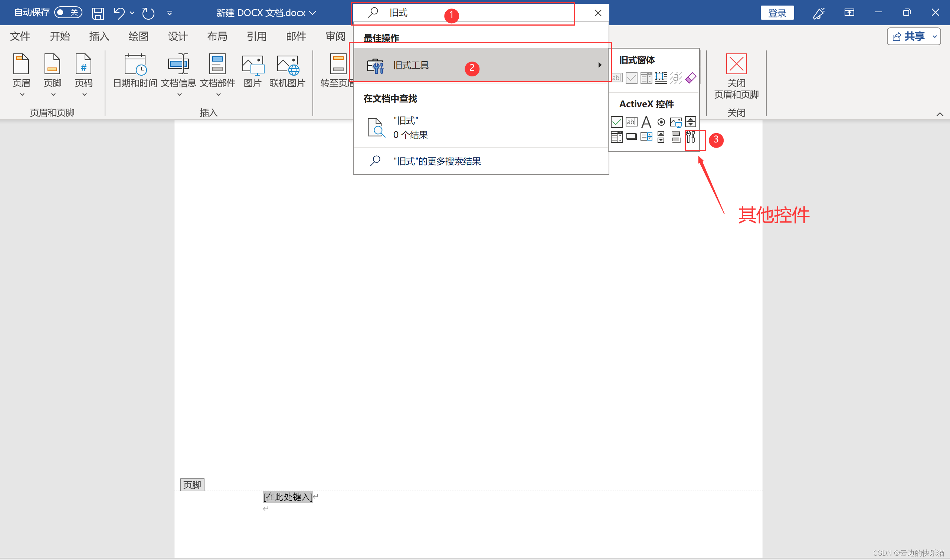Image resolution: width=950 pixels, height=560 pixels.
Task: Open more search results for "旧式"
Action: (437, 161)
